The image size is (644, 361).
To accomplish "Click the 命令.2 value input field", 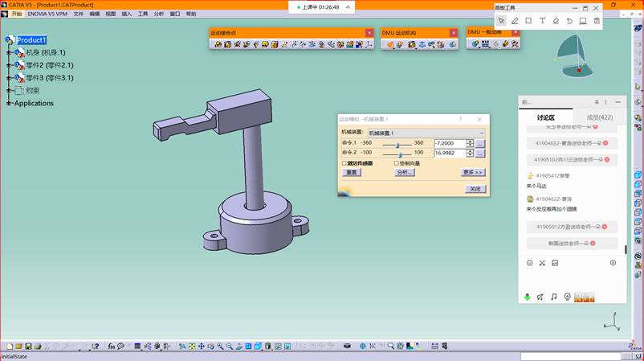I will (449, 153).
